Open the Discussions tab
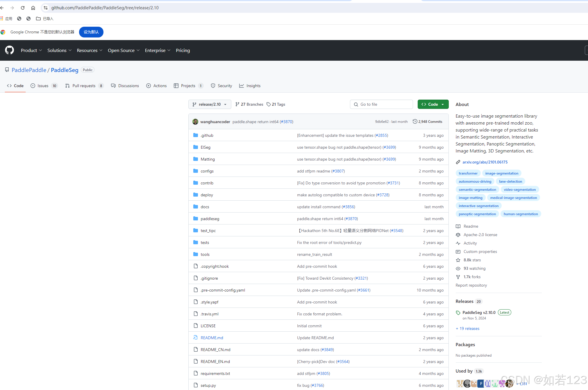Viewport: 588px width, 390px height. point(125,86)
